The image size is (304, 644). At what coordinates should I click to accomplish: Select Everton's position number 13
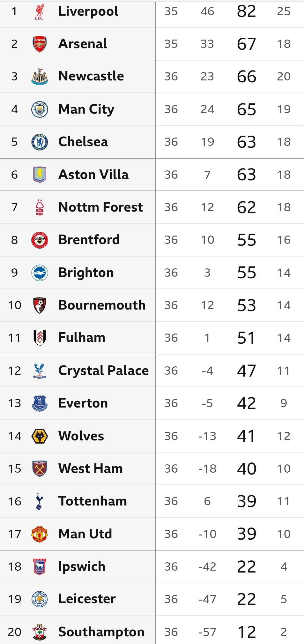(15, 403)
